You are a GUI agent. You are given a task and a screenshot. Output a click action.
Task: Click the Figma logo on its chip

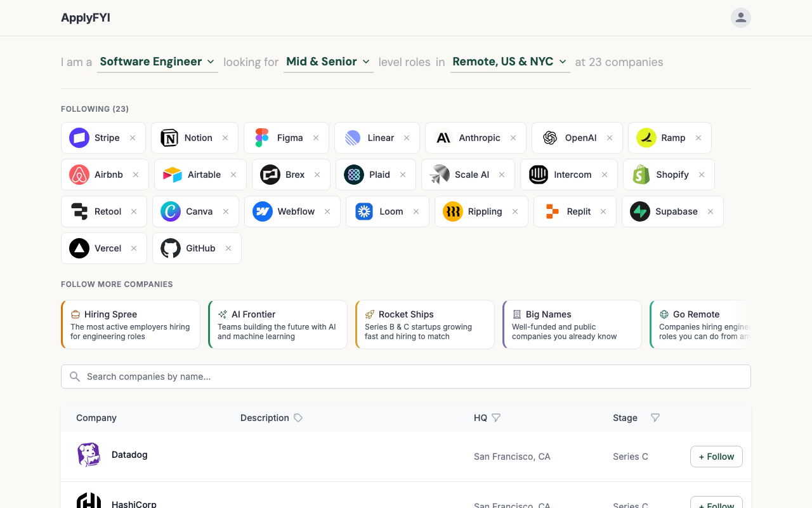[x=261, y=137]
